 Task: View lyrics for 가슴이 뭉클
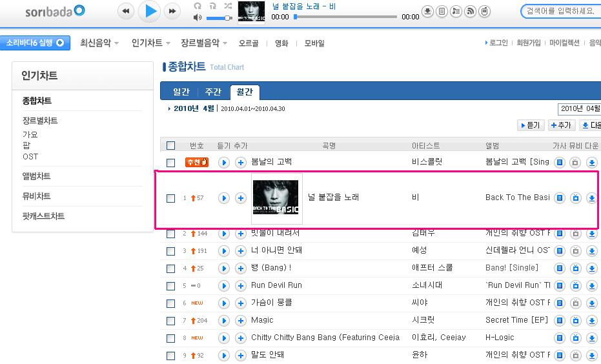(560, 303)
